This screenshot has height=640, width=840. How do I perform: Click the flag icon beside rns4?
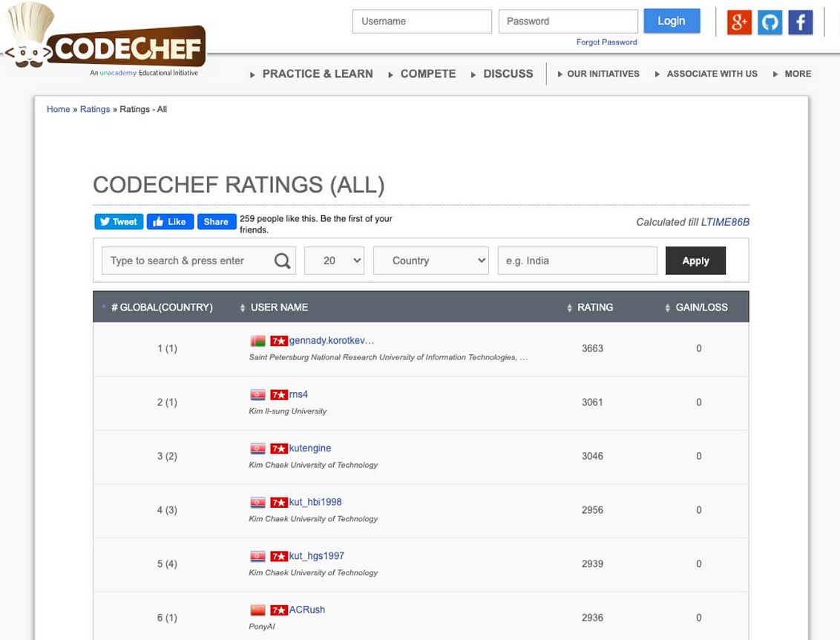pyautogui.click(x=257, y=395)
